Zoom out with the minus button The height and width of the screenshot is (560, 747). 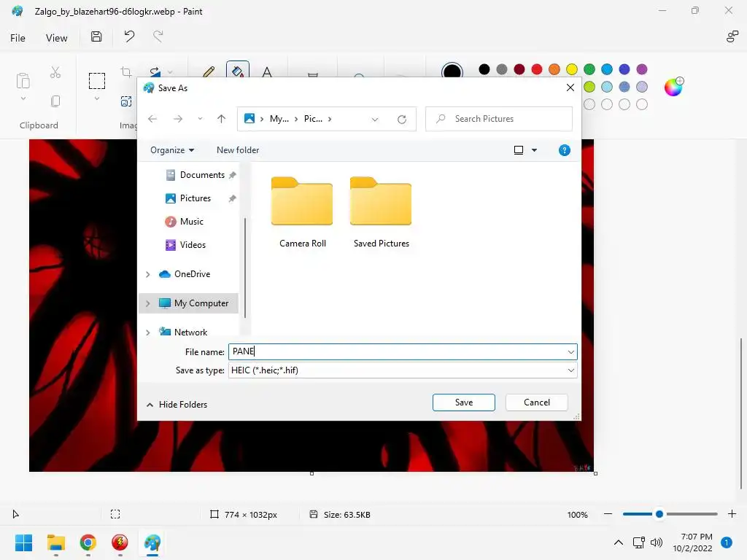608,514
